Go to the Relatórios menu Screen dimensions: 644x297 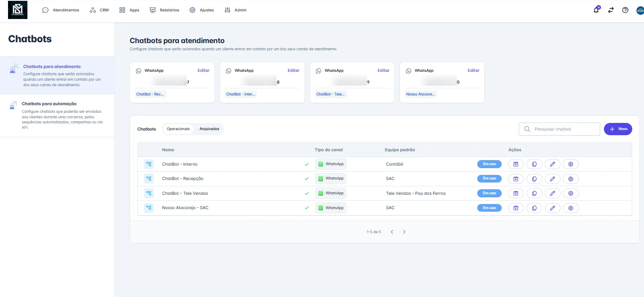coord(164,10)
